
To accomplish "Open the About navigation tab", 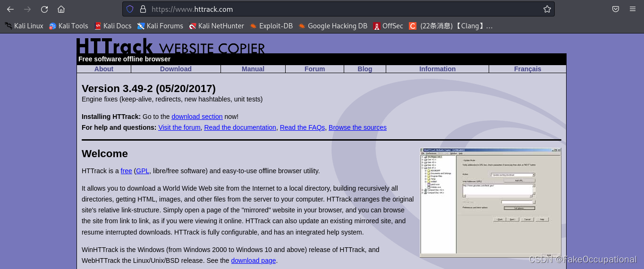I will 104,69.
